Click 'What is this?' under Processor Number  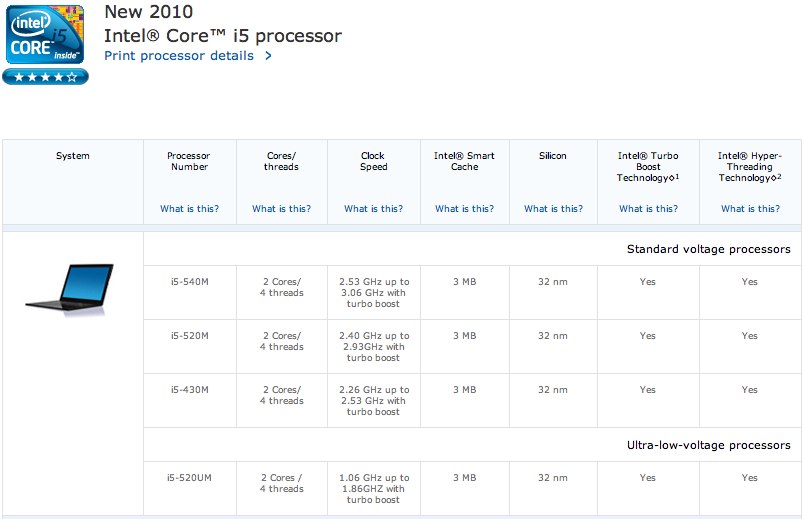(189, 209)
